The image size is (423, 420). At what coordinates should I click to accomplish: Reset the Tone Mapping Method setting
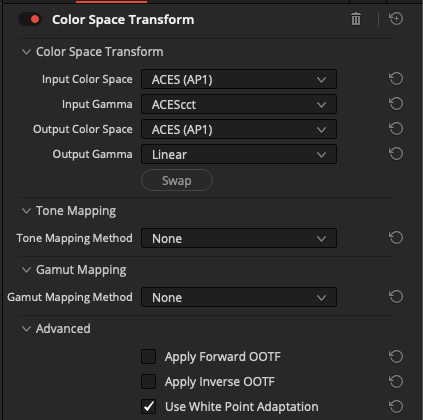point(396,238)
